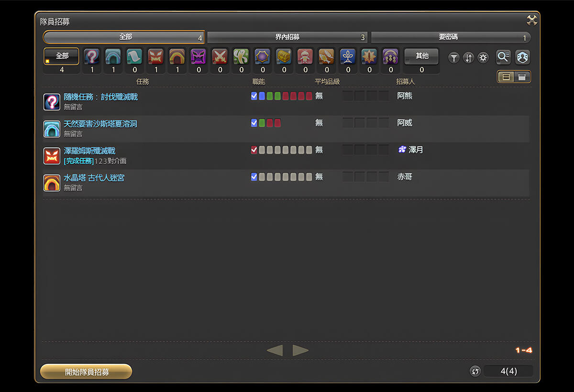Toggle the red checkbox on 澤羅姆斯殲滅戰 row
This screenshot has height=392, width=574.
coord(254,150)
